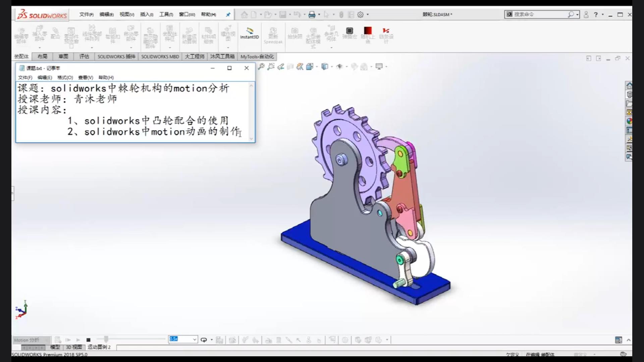Click the help question mark icon
This screenshot has width=644, height=362.
(596, 14)
